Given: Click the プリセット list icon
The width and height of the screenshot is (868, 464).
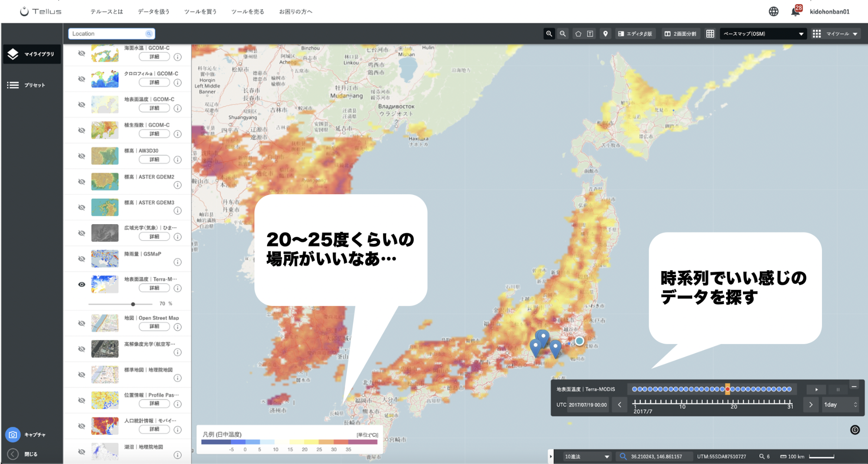Looking at the screenshot, I should tap(13, 85).
